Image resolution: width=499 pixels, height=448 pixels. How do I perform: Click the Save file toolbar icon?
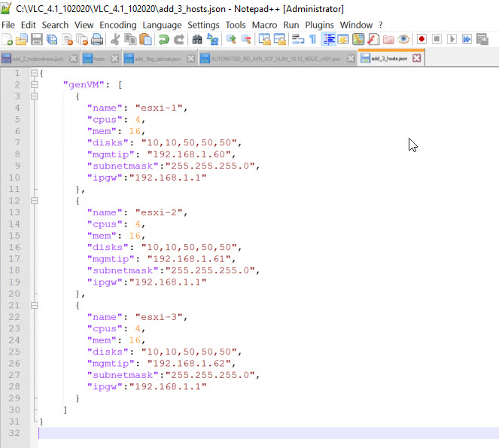point(36,39)
